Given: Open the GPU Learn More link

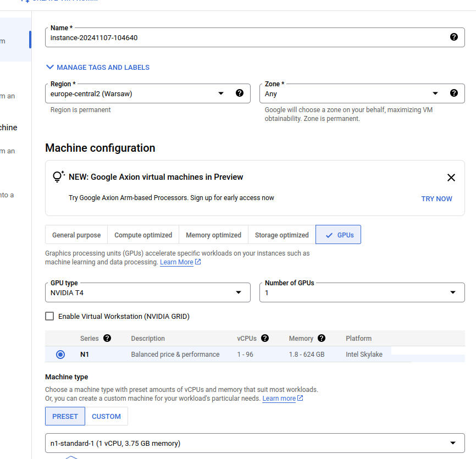Looking at the screenshot, I should 176,262.
